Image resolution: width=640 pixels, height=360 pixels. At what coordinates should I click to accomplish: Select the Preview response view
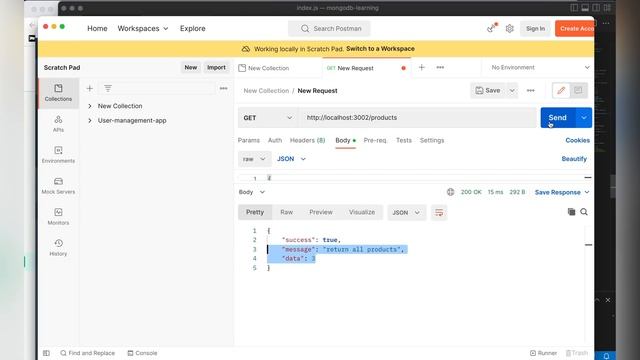(x=321, y=212)
